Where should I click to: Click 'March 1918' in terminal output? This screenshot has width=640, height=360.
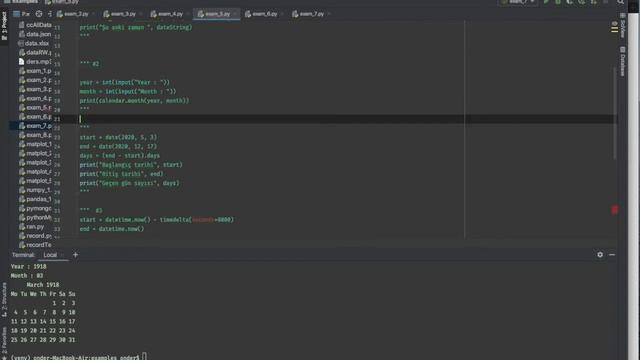43,285
